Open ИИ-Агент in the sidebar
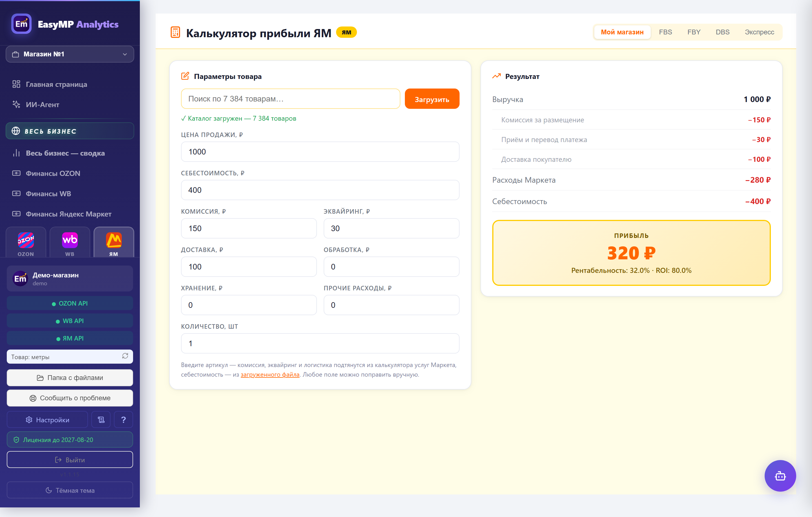Screen dimensions: 812x517 70,105
